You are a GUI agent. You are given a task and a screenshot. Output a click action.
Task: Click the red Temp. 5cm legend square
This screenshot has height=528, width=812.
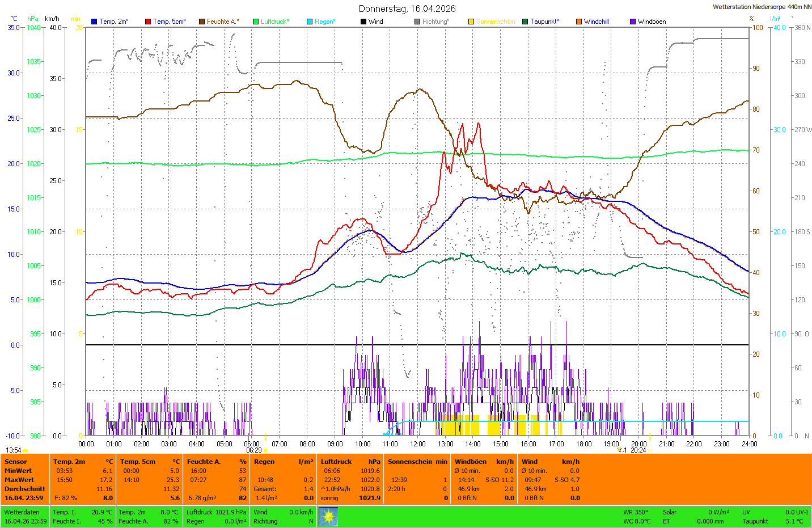(x=148, y=22)
